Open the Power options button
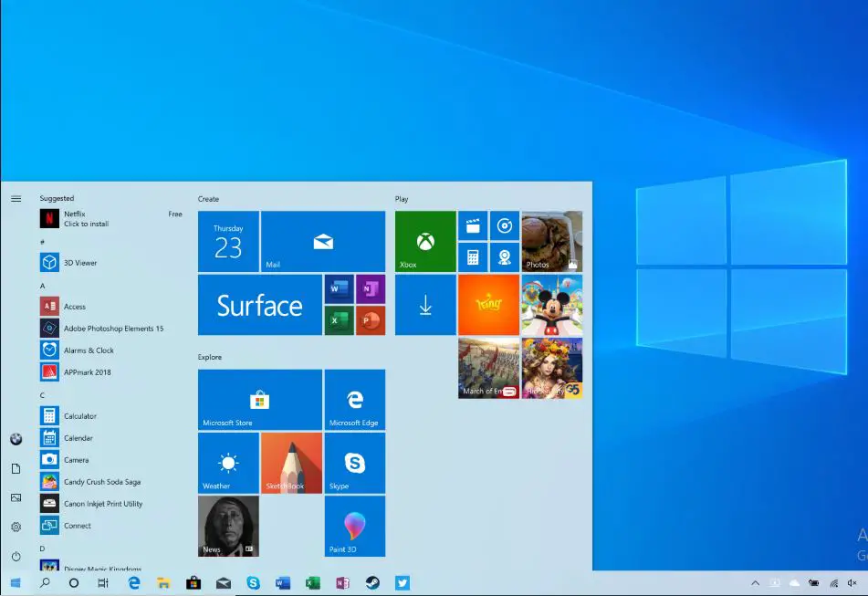 16,556
